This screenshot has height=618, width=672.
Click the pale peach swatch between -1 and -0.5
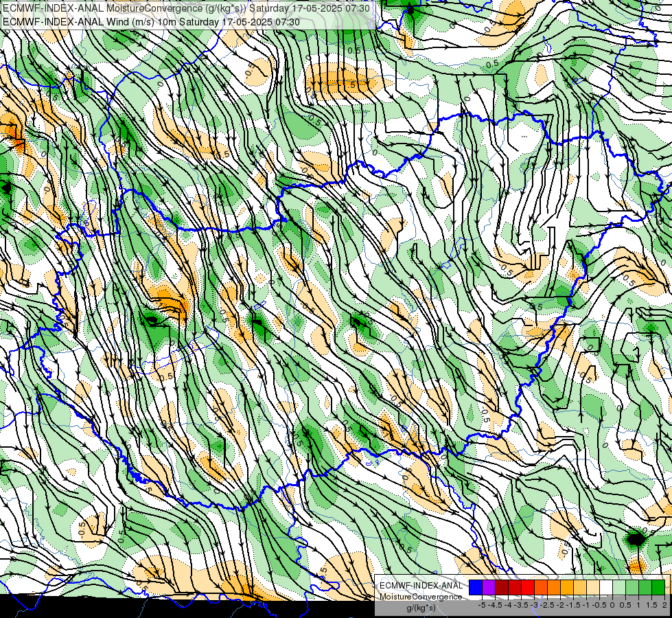click(x=592, y=587)
